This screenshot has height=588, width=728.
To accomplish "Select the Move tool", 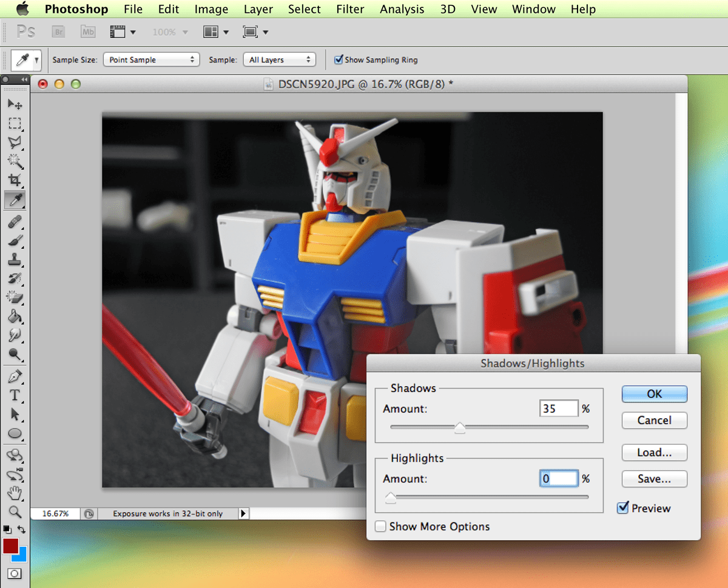I will pos(15,104).
